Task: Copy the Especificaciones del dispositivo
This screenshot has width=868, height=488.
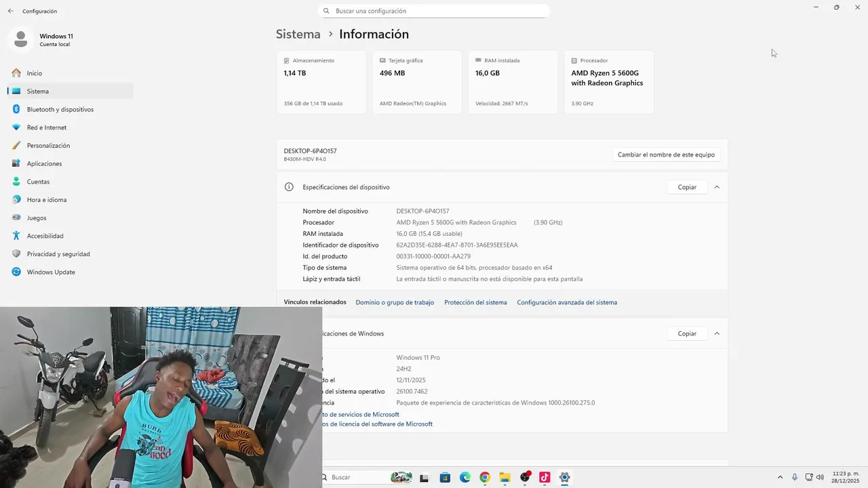Action: click(687, 187)
